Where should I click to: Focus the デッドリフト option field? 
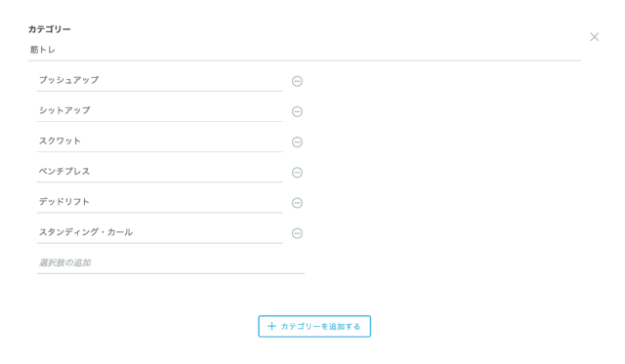[x=160, y=202]
